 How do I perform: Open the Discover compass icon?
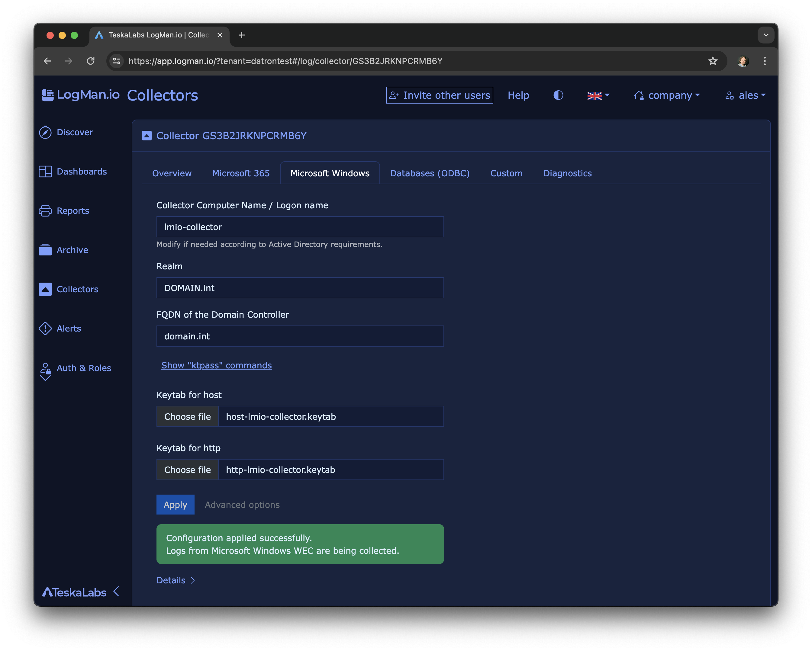tap(45, 132)
